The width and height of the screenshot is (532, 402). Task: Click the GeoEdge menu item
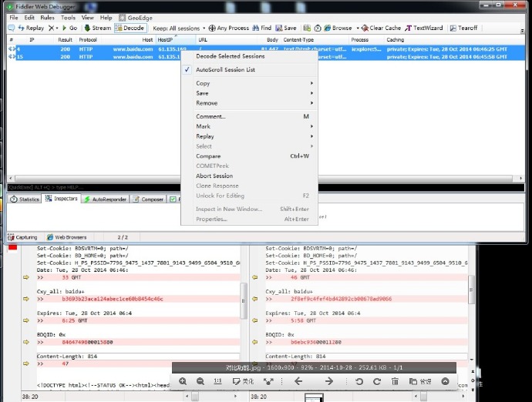tap(136, 18)
